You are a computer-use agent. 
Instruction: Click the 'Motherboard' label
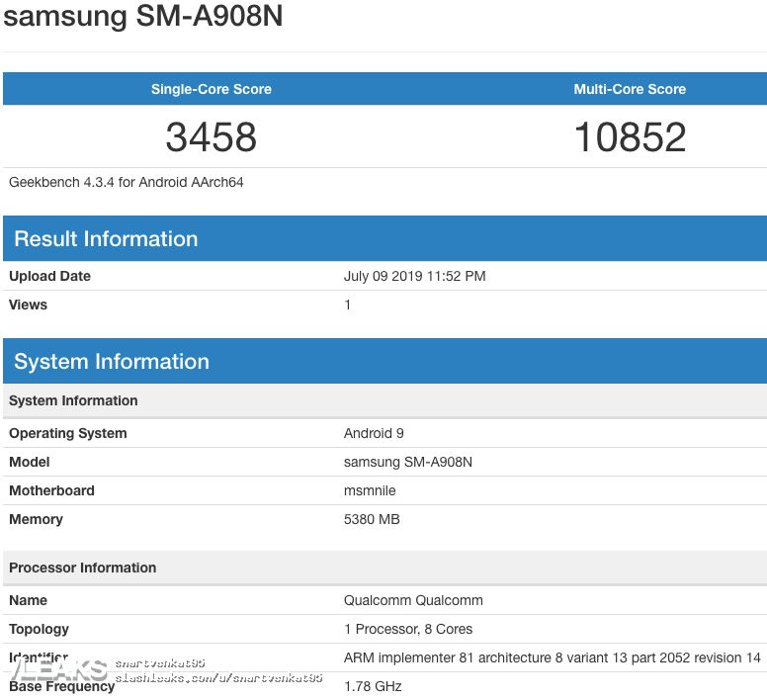click(x=51, y=490)
